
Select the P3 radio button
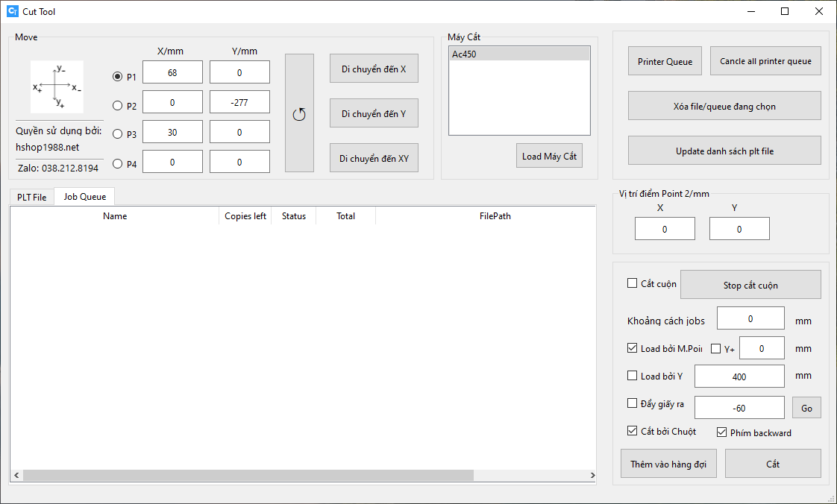point(117,134)
